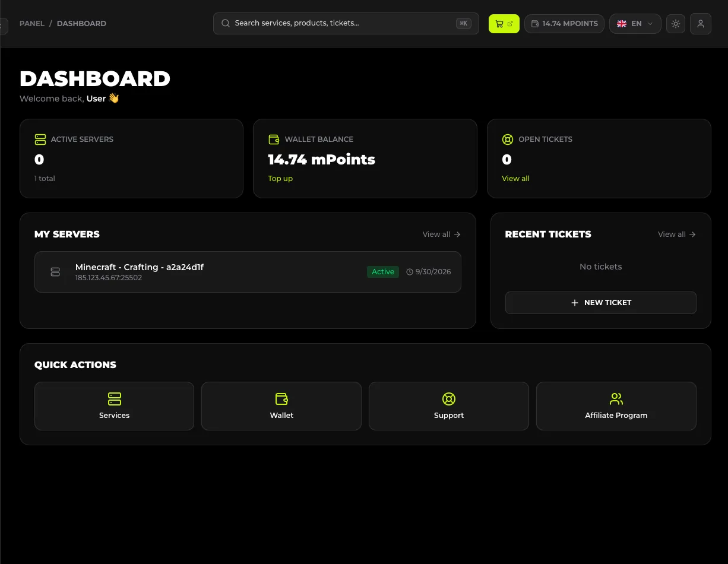
Task: Expand the sidebar with the left-edge toggle
Action: 3,26
